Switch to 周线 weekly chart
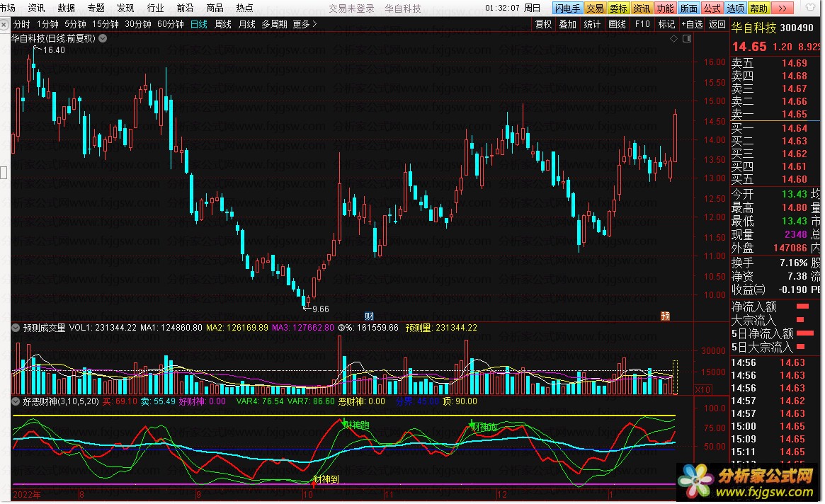 (223, 24)
